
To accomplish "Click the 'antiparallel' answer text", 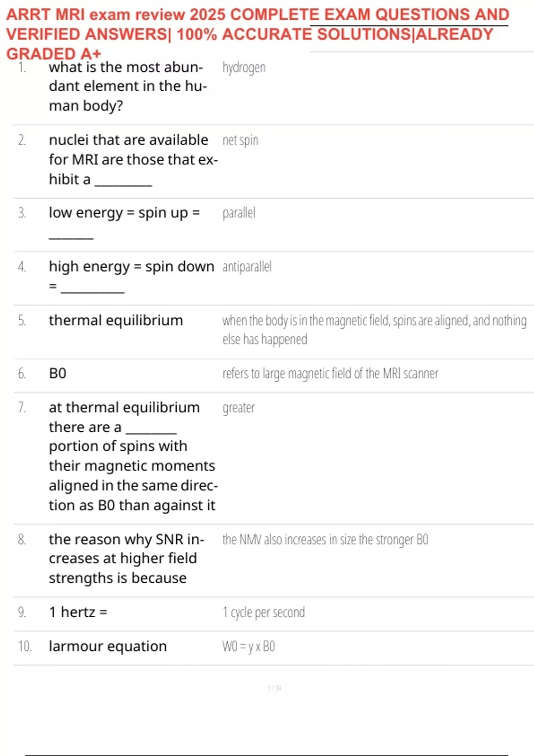I will [x=247, y=267].
